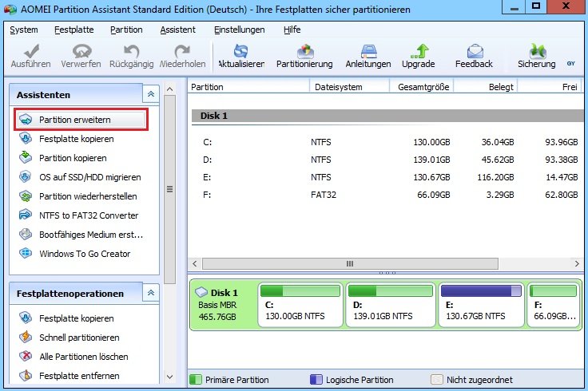Click the Alle Partitionen löschen icon
The height and width of the screenshot is (391, 588).
pyautogui.click(x=26, y=356)
